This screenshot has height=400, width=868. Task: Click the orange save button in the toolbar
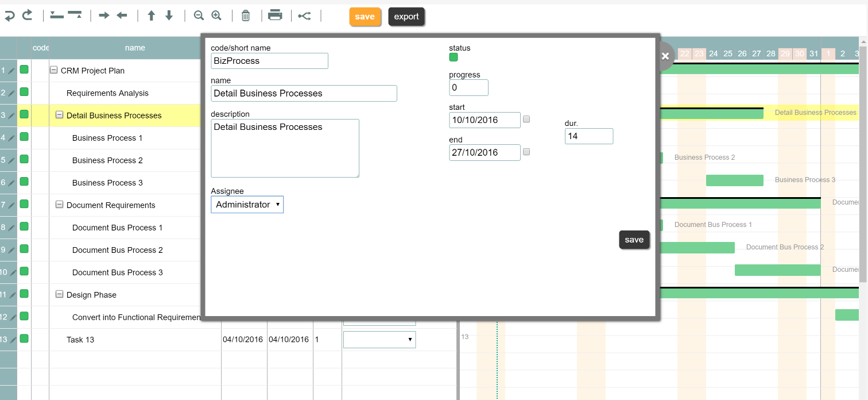(x=365, y=17)
